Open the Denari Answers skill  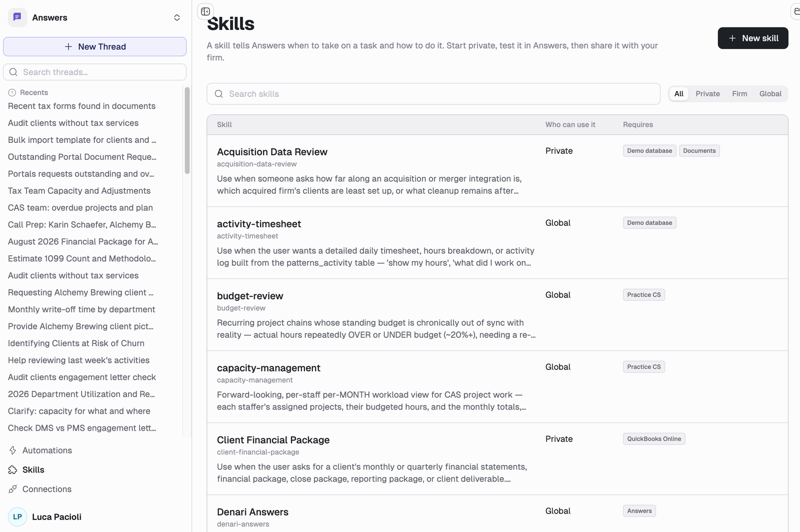coord(252,512)
